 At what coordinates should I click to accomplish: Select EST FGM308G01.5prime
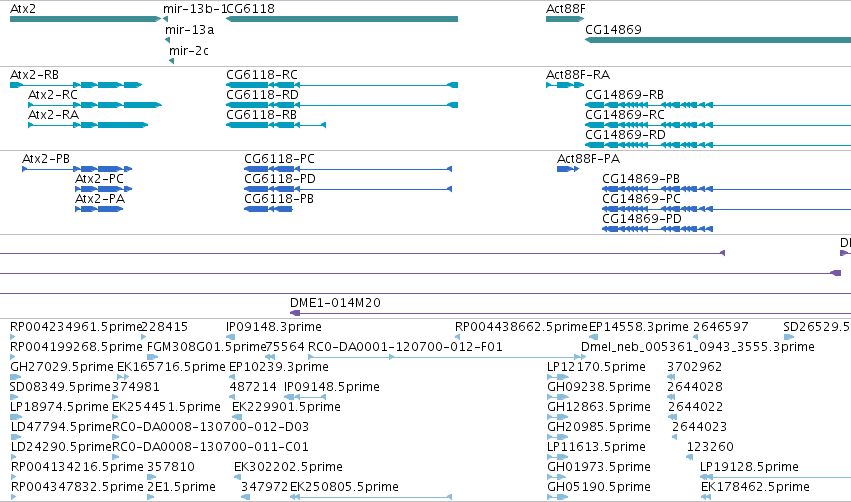tap(206, 347)
